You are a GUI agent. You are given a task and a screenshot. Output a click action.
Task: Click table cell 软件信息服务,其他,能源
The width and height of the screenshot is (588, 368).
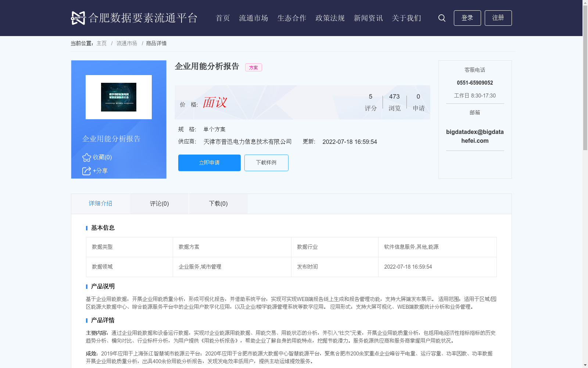(437, 247)
